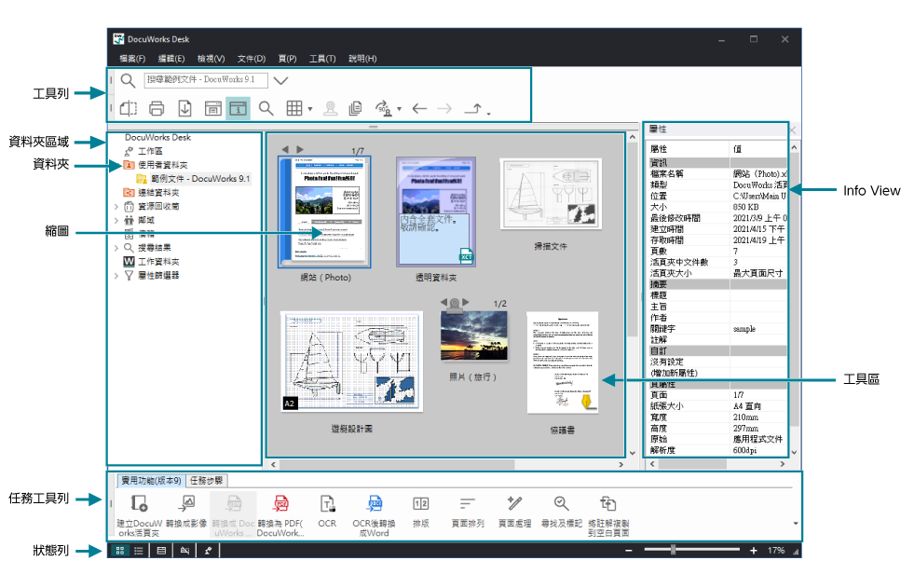Select the 掃描文件 document thumbnail
Viewport: 914px width, 588px height.
[551, 194]
